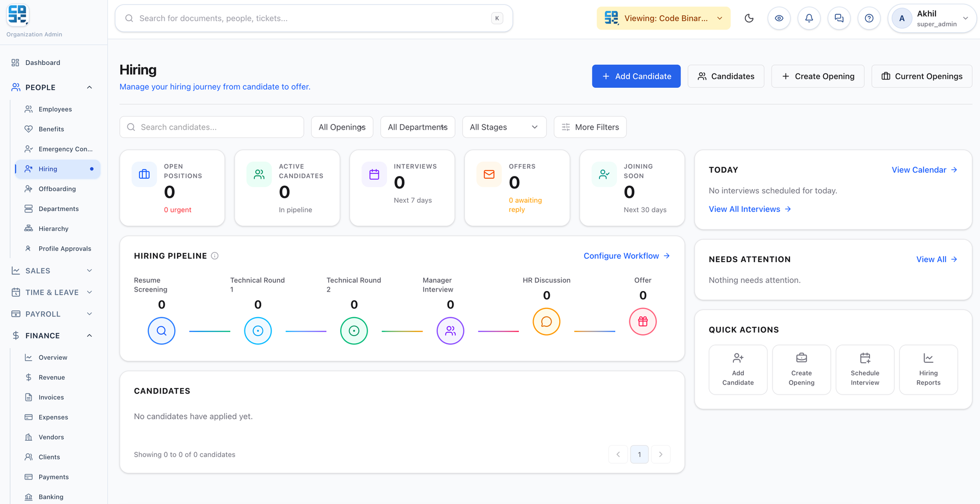Click the HR Discussion chat bubble icon
Viewport: 980px width, 504px height.
[x=547, y=321]
